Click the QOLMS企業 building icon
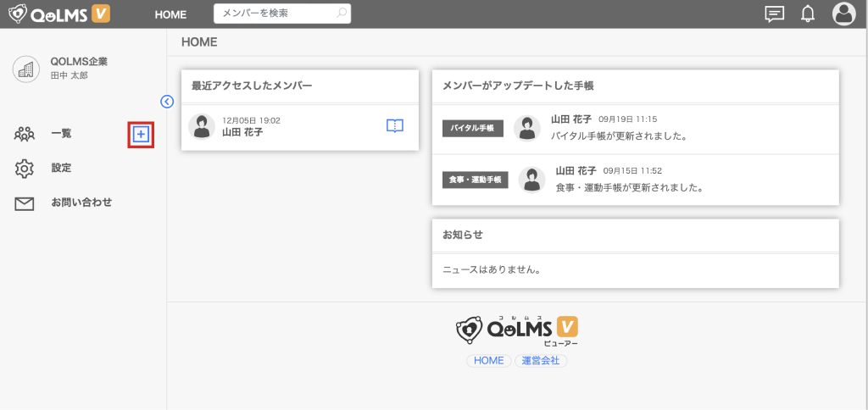 (x=26, y=69)
